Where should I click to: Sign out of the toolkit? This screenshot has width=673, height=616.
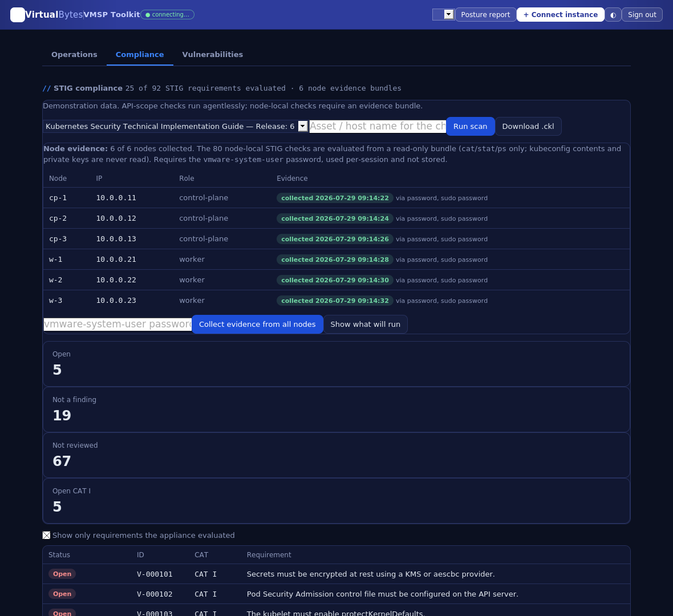point(642,15)
